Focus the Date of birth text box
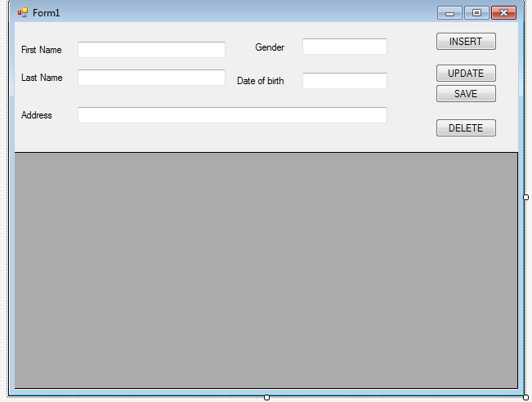The image size is (532, 402). coord(345,81)
